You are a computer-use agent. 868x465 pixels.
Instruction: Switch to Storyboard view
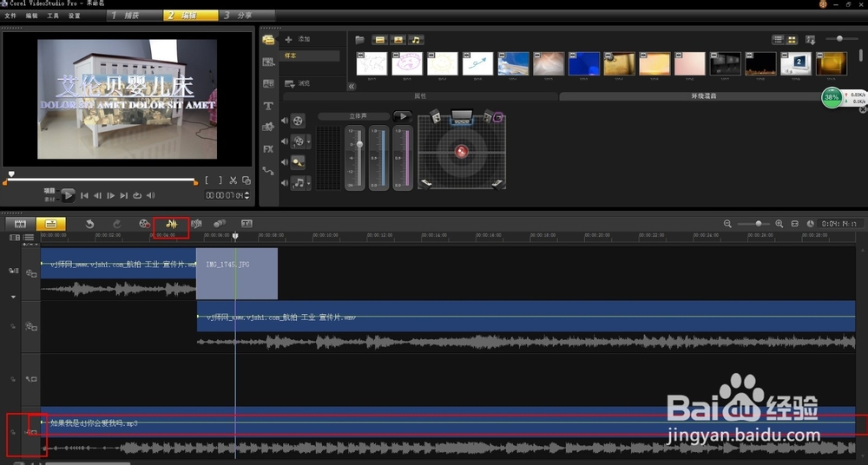20,224
